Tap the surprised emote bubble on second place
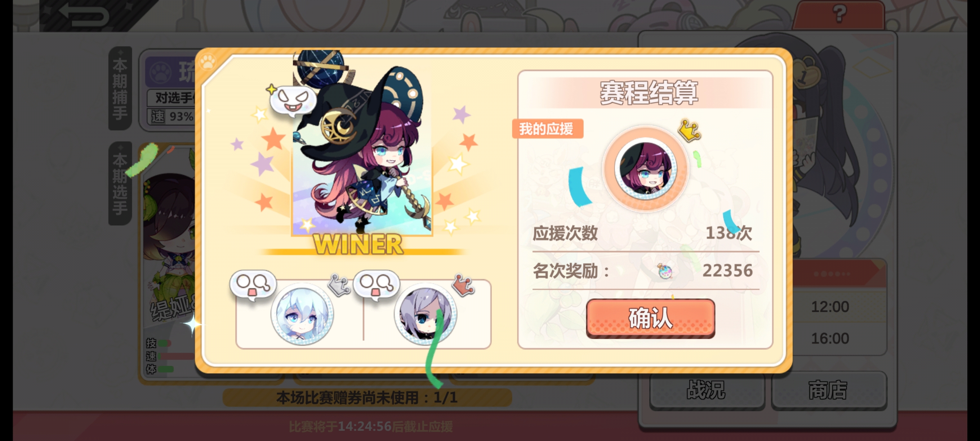 253,285
